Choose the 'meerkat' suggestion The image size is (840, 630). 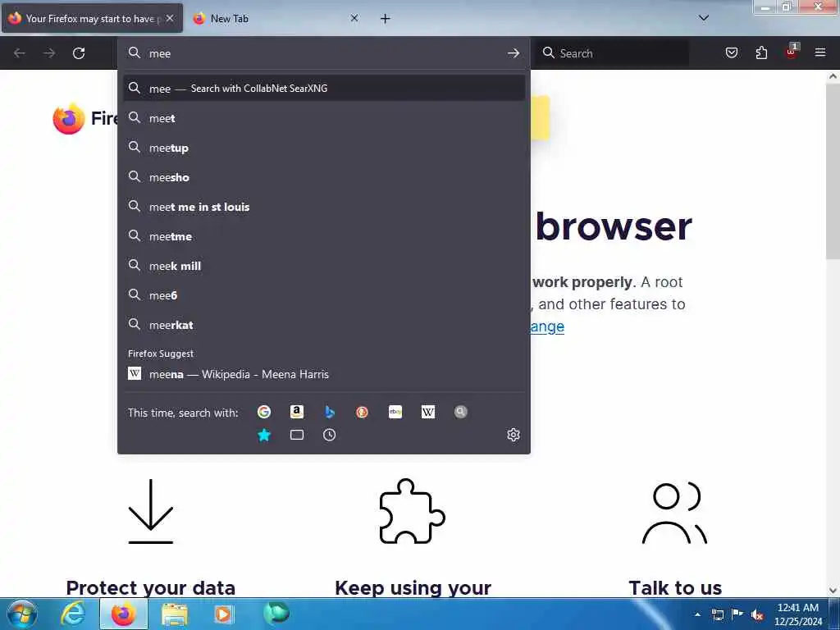[x=323, y=325]
